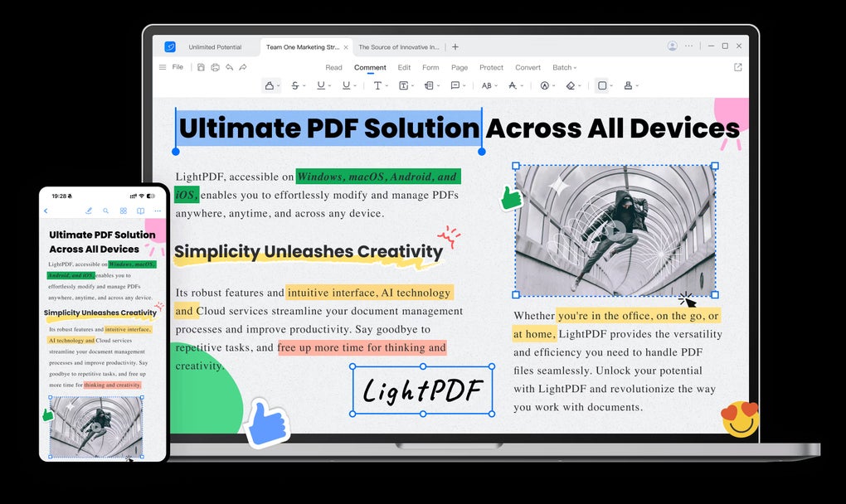Click the LightPDF app logo
The image size is (846, 504).
coord(170,47)
